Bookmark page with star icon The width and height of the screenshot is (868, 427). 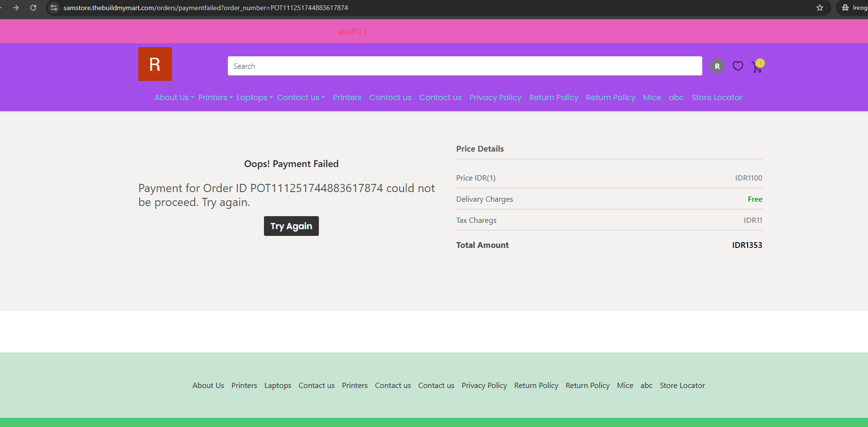820,8
